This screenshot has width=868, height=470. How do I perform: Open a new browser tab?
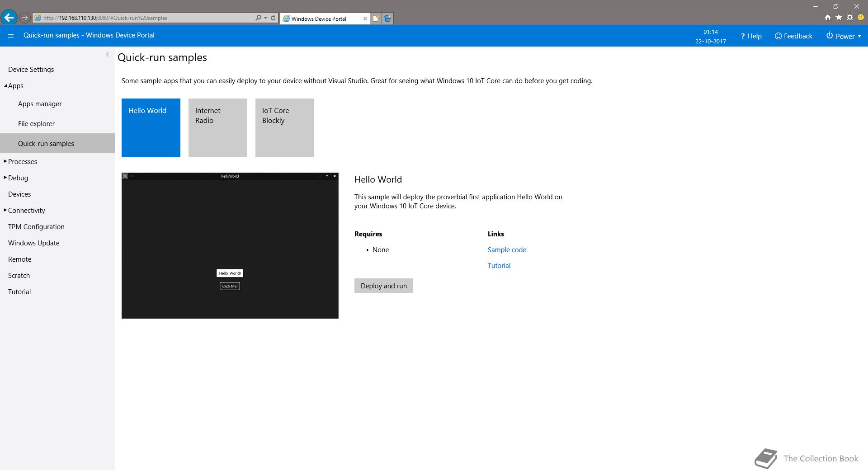tap(376, 19)
